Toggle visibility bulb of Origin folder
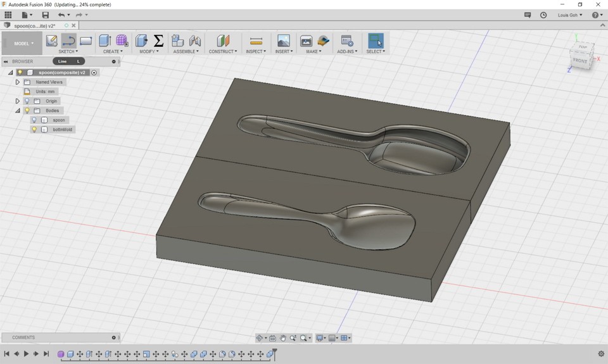608x364 pixels. (27, 101)
